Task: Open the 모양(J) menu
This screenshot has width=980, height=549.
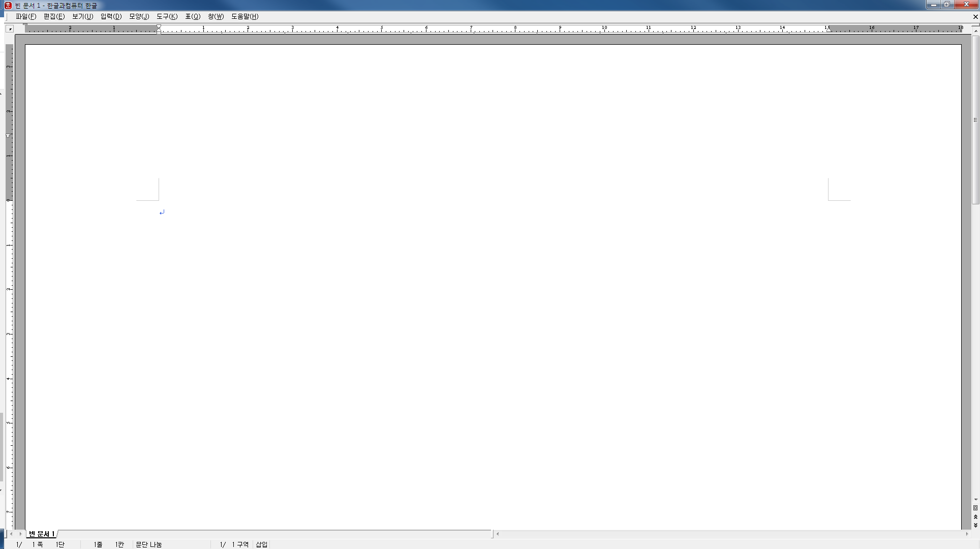Action: click(x=139, y=16)
